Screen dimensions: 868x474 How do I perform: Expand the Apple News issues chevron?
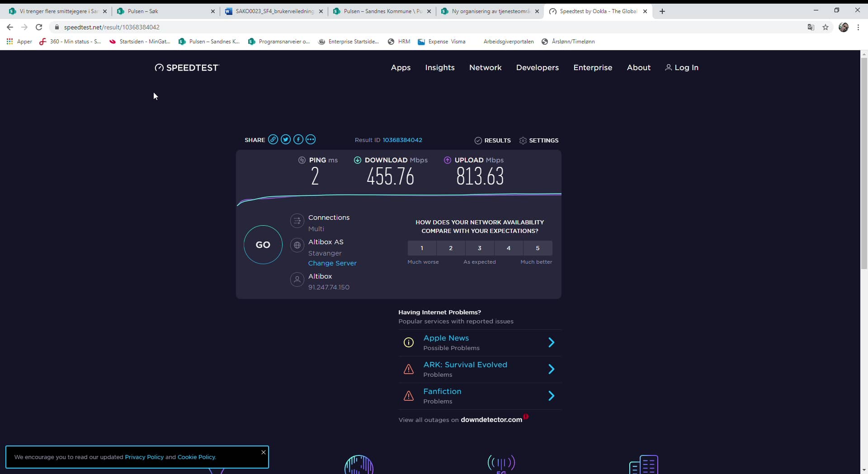[x=551, y=342]
